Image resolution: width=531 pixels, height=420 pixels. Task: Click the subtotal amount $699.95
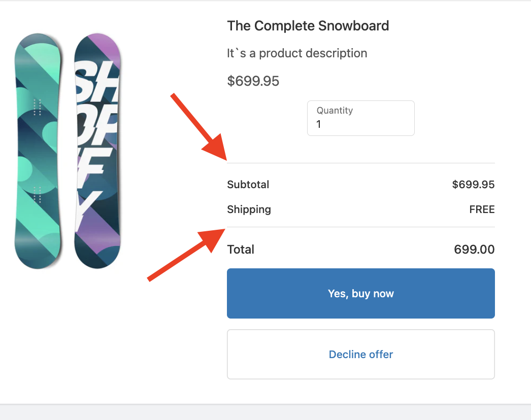473,185
